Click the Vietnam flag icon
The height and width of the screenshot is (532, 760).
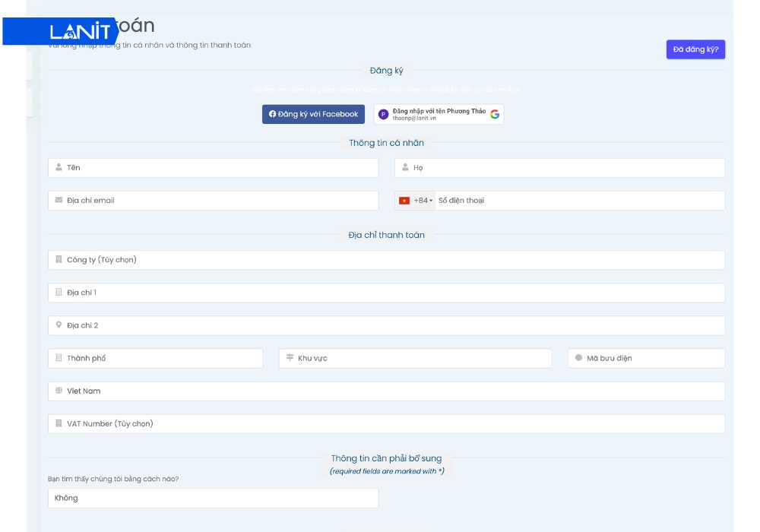404,201
